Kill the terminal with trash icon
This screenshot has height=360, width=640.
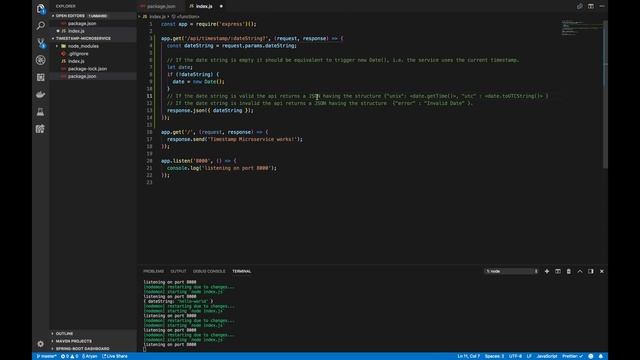[x=569, y=271]
